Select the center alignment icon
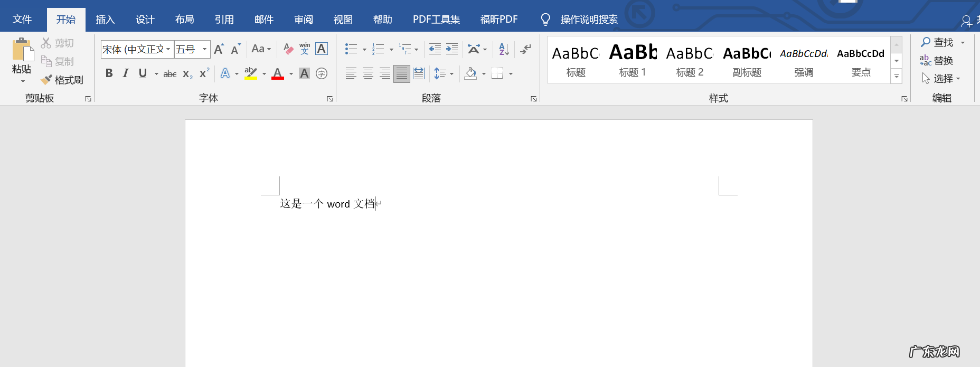Image resolution: width=980 pixels, height=367 pixels. point(368,73)
